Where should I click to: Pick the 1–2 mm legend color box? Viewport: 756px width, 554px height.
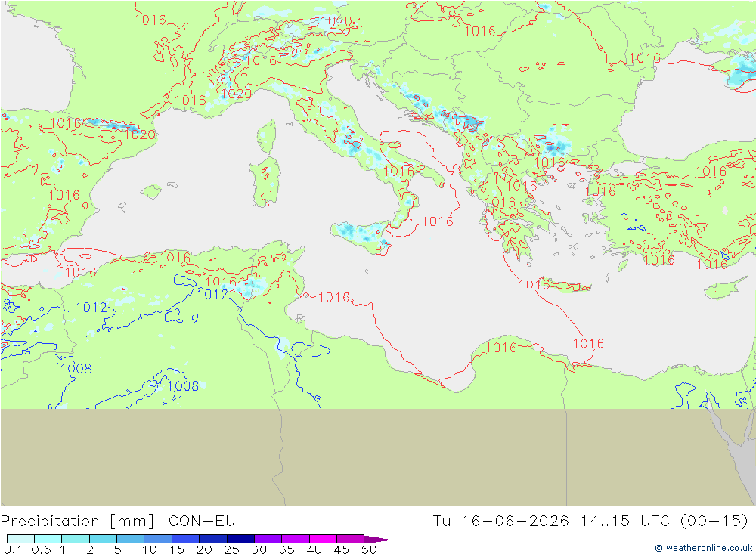[x=75, y=539]
